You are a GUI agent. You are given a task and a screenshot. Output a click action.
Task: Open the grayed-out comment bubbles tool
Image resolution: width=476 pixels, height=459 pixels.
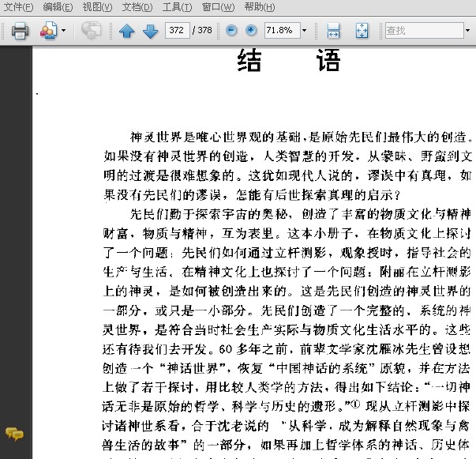(92, 31)
